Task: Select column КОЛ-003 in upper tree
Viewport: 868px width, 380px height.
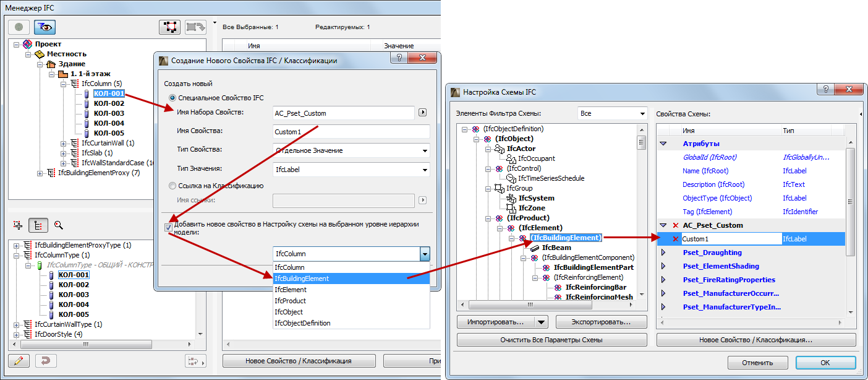Action: click(109, 113)
